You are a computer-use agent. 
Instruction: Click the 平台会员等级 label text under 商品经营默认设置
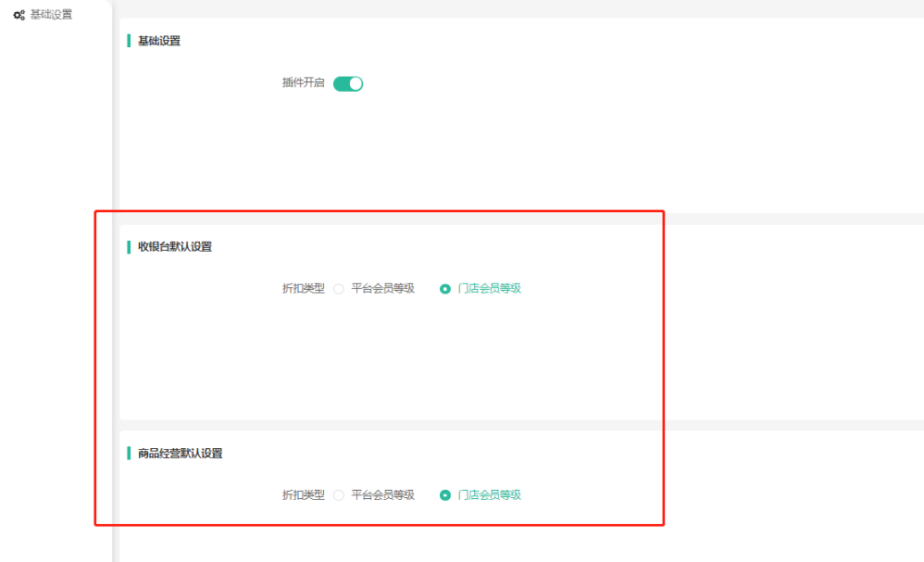(x=382, y=494)
